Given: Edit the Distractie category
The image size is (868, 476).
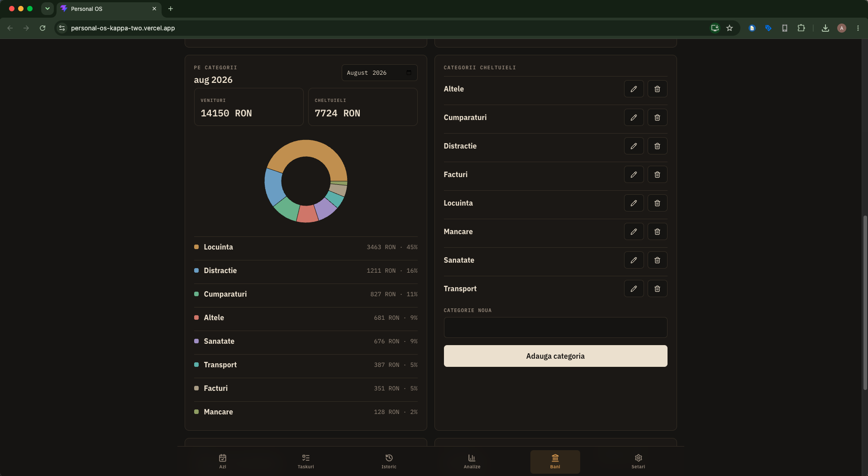Looking at the screenshot, I should [x=634, y=146].
